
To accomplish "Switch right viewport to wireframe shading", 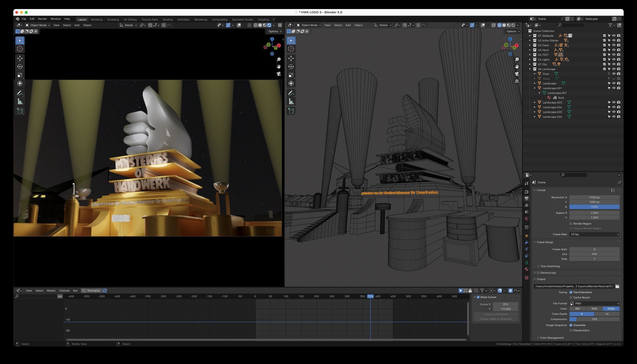I will tap(500, 25).
